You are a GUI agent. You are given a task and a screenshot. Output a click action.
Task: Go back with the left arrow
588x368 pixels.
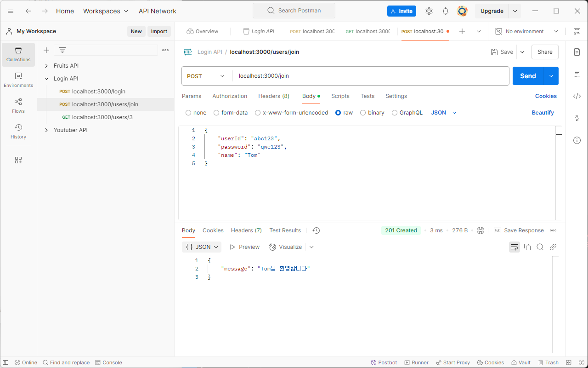[x=28, y=11]
